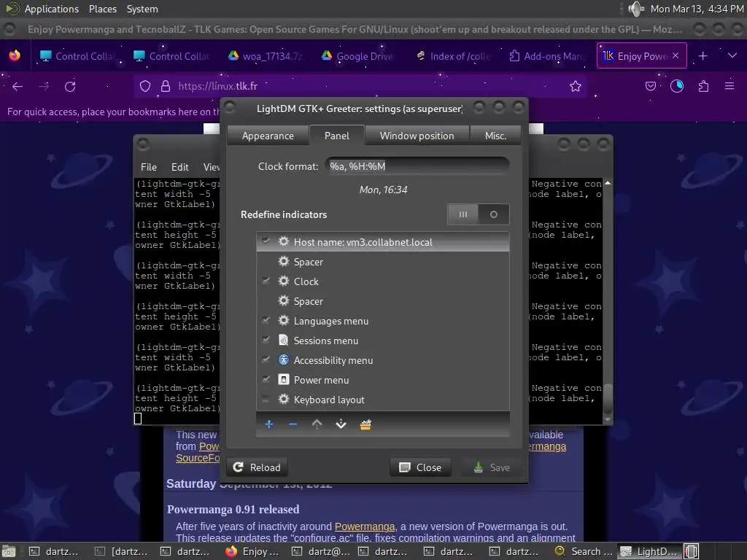Click the Reload button
This screenshot has width=747, height=560.
257,467
